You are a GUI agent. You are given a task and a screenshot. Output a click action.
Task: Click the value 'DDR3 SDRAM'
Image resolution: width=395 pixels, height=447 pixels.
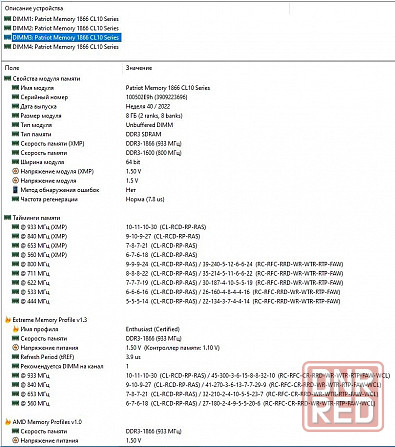tap(144, 134)
